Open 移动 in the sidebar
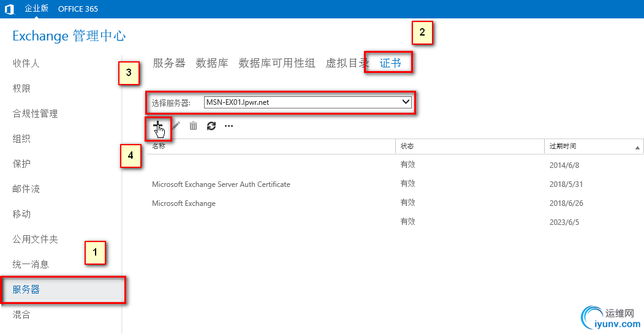Screen dimensions: 644x334 (21, 214)
